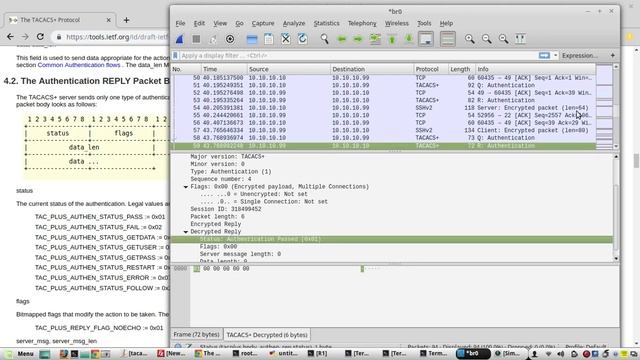This screenshot has width=640, height=360.
Task: Select packet 54 SSHv2 Server Encrypted row
Action: (x=383, y=108)
